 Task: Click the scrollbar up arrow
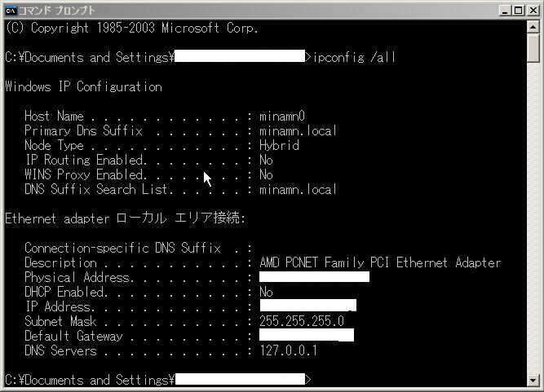pos(533,27)
